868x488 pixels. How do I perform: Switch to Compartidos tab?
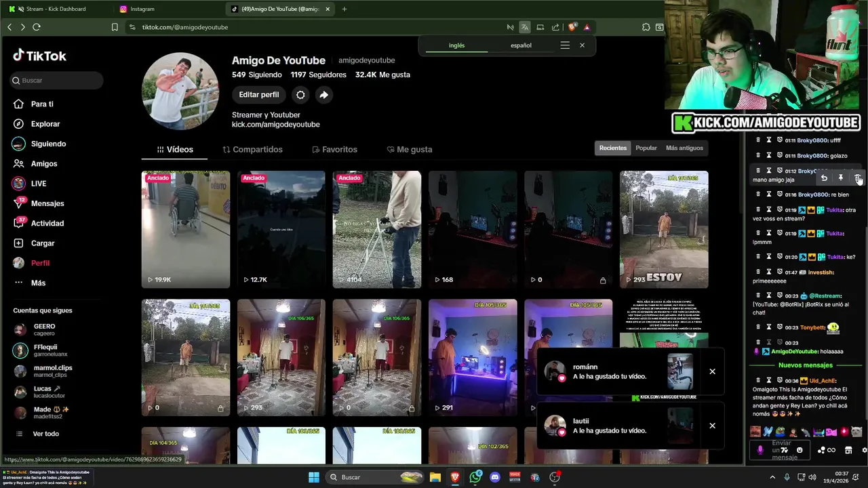[x=252, y=149]
